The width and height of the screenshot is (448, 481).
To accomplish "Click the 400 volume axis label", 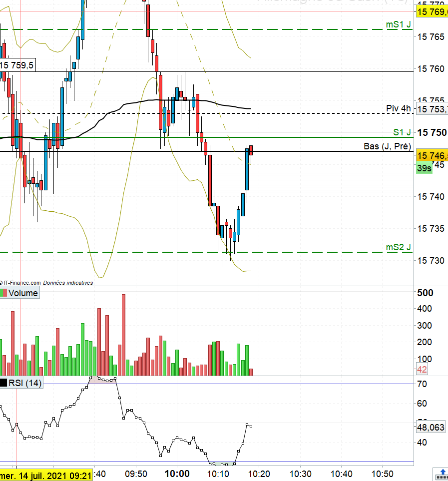I will pyautogui.click(x=425, y=309).
